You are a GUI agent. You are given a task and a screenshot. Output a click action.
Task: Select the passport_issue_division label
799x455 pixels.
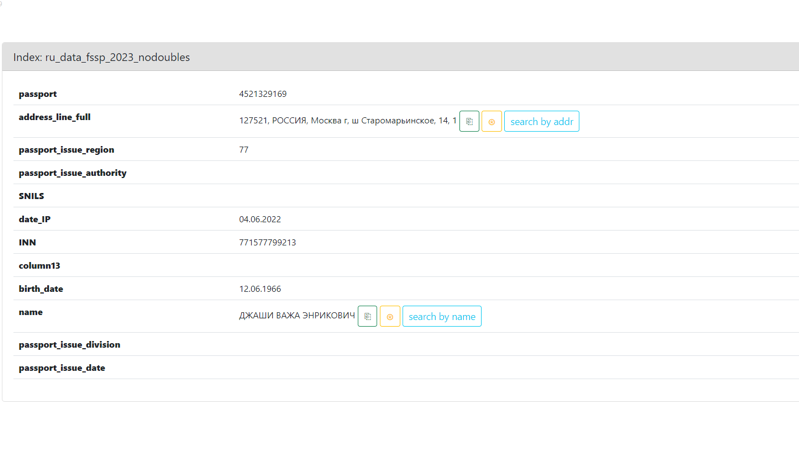pos(69,345)
